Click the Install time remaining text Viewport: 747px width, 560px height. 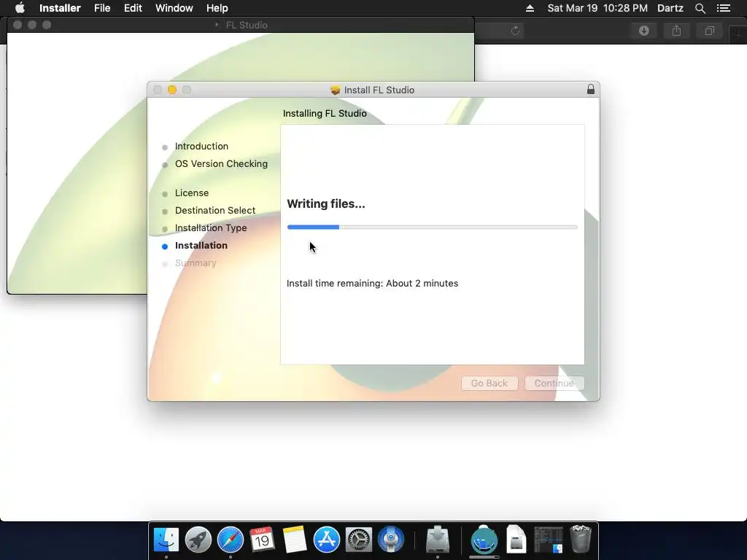pyautogui.click(x=372, y=284)
